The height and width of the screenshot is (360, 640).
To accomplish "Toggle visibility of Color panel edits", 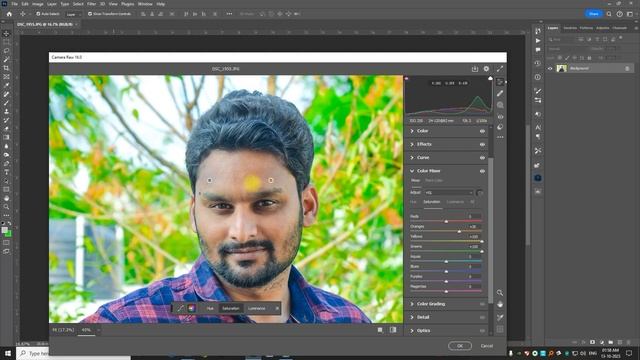I will [482, 131].
